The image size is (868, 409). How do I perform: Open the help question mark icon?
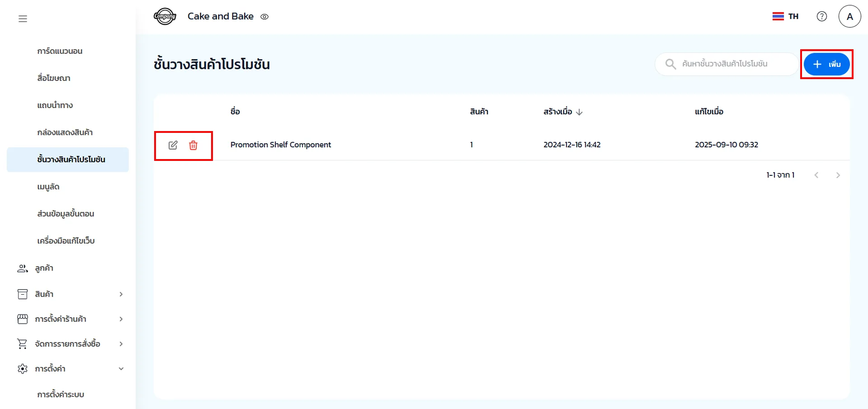821,16
